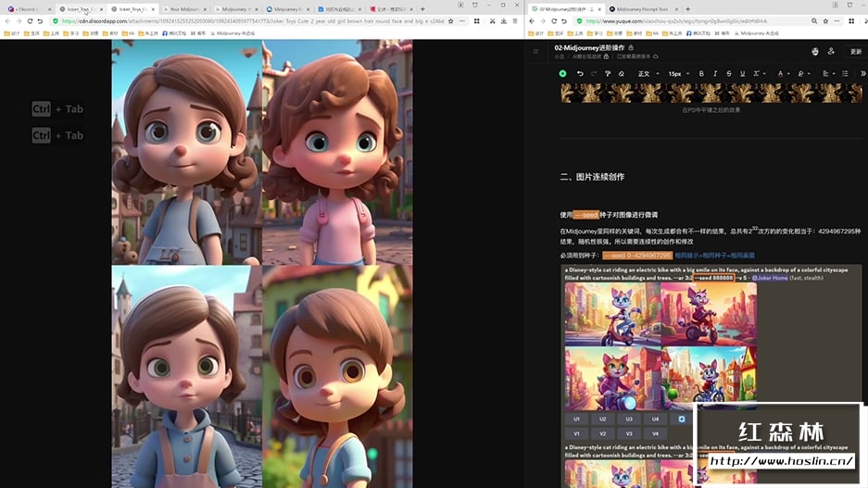The width and height of the screenshot is (868, 488).
Task: Click U2 upscale button under cat images
Action: [x=602, y=419]
